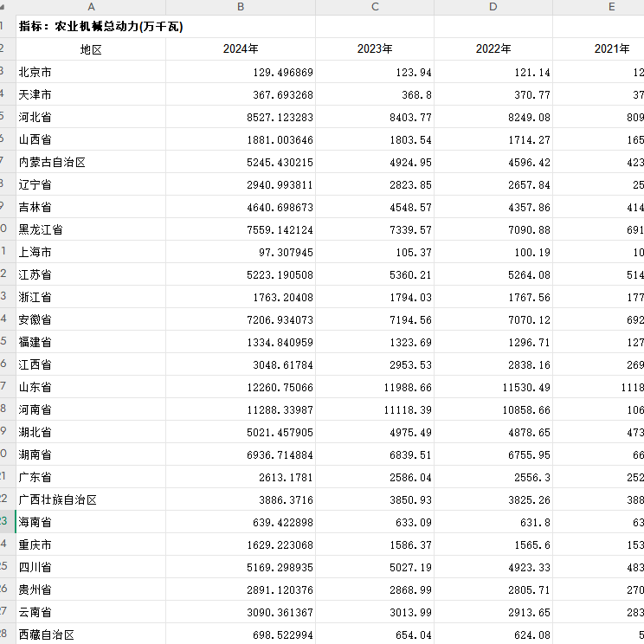Select the 西藏自治区 cell
The height and width of the screenshot is (644, 644).
(91, 634)
